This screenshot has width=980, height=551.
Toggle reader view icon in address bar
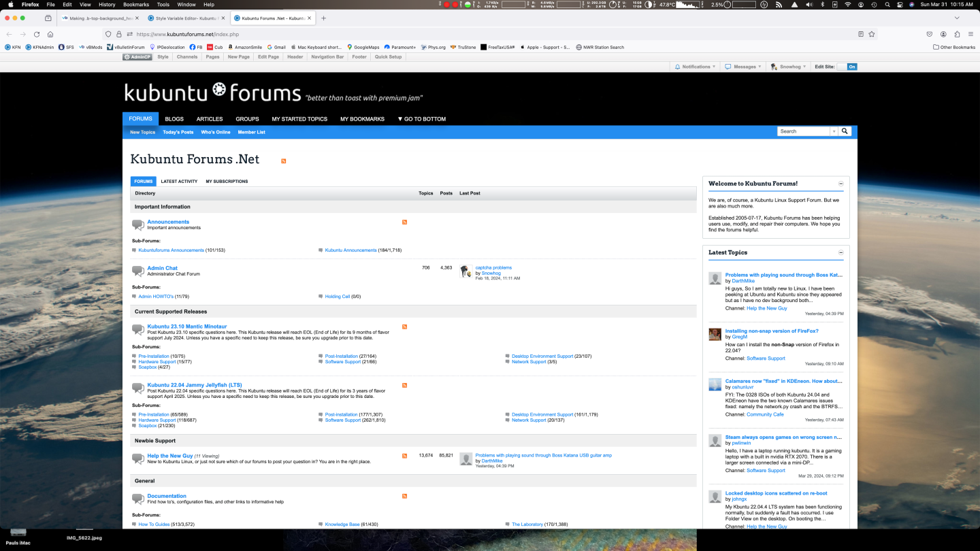[861, 34]
